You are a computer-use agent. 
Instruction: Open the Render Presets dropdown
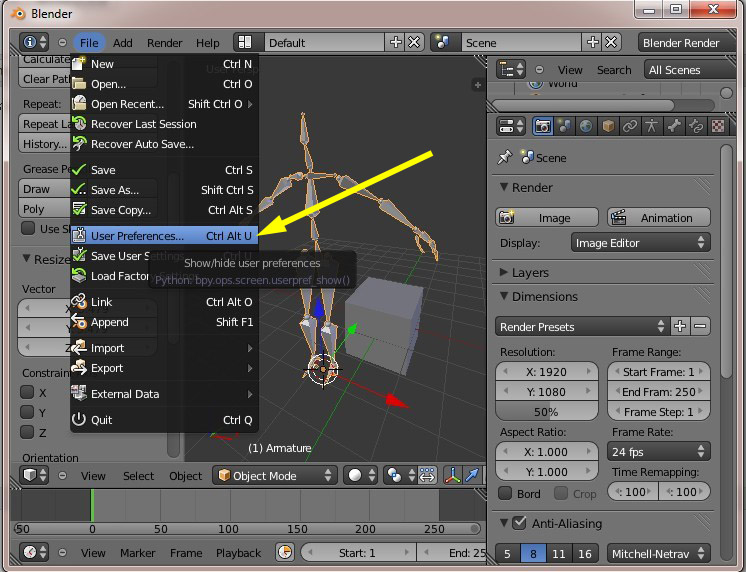point(582,326)
